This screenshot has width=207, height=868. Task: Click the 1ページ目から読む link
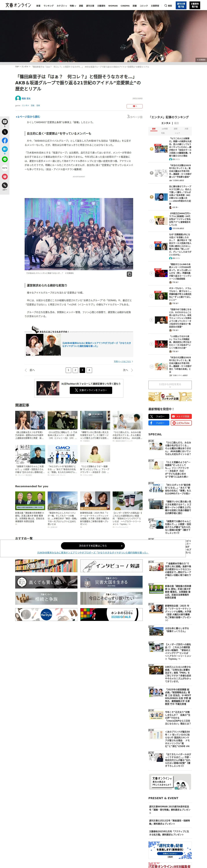click(x=28, y=117)
